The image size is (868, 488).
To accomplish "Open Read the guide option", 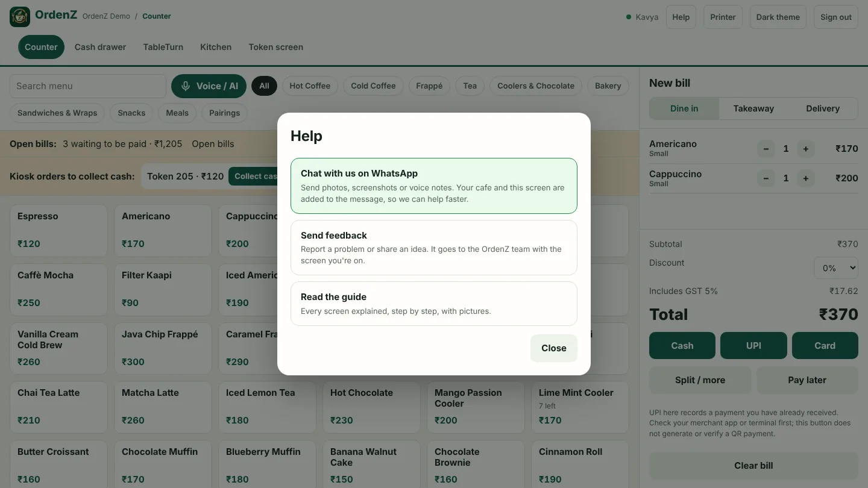I will [x=434, y=304].
